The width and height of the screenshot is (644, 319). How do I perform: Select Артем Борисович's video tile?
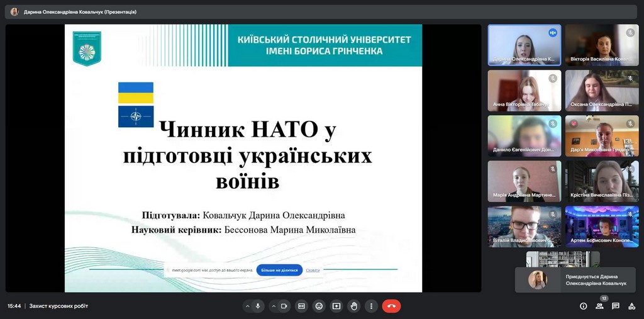[601, 226]
